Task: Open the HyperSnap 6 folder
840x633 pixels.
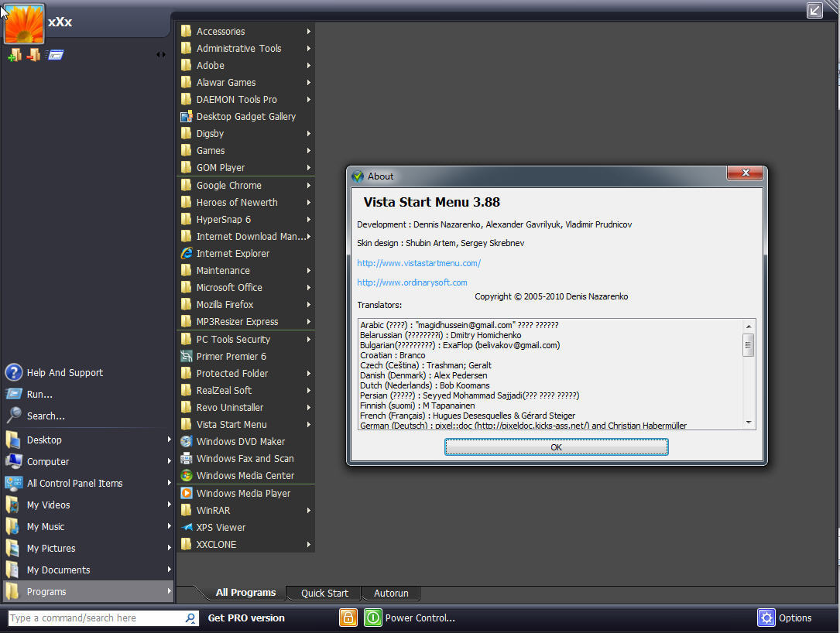Action: pyautogui.click(x=246, y=220)
